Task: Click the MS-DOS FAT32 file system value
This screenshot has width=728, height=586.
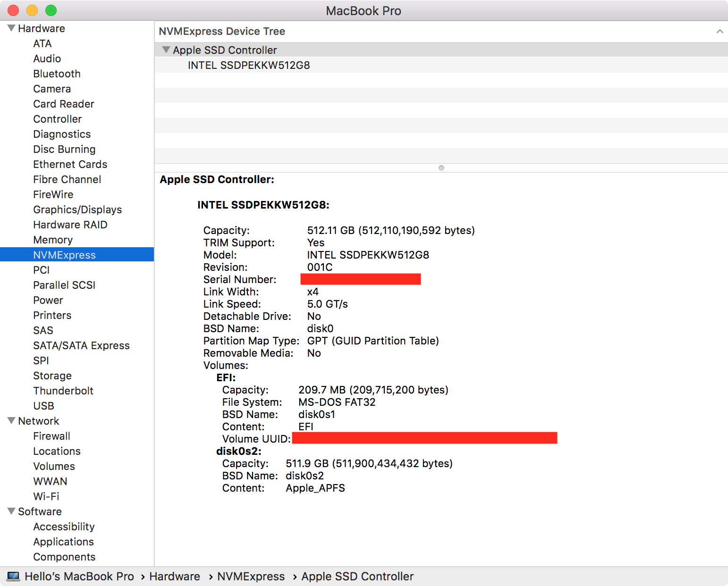Action: click(x=337, y=402)
